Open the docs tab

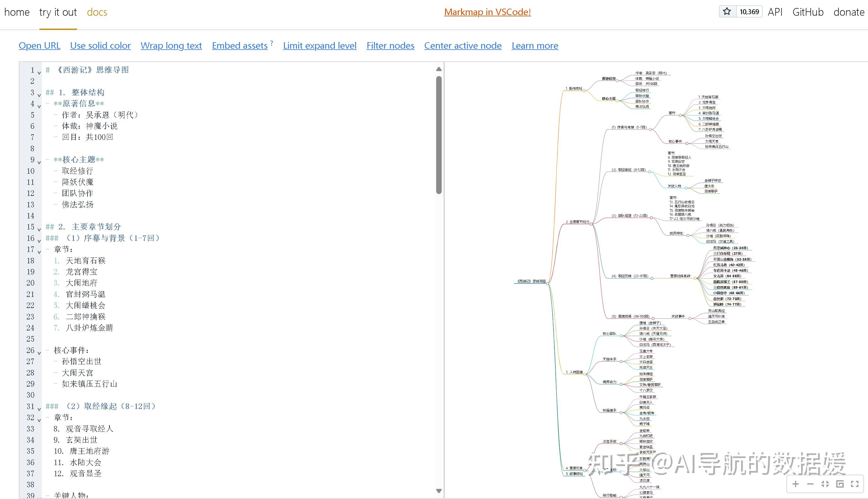coord(97,12)
